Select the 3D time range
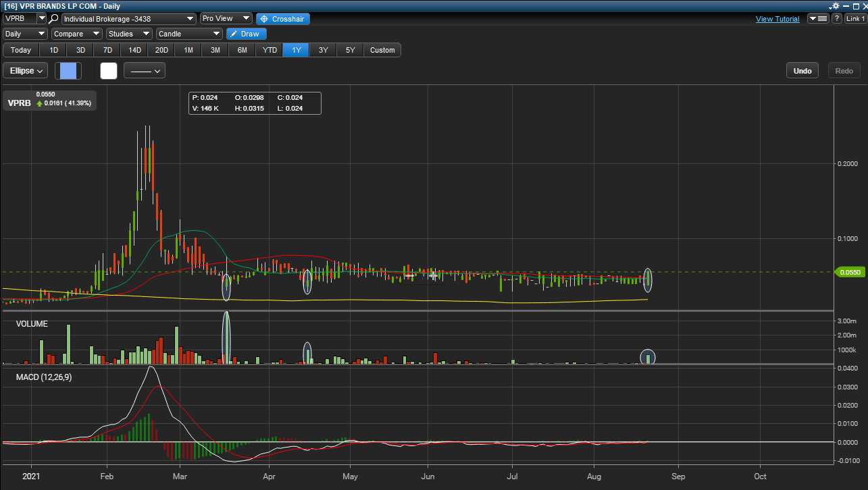Viewport: 868px width, 490px height. (80, 50)
